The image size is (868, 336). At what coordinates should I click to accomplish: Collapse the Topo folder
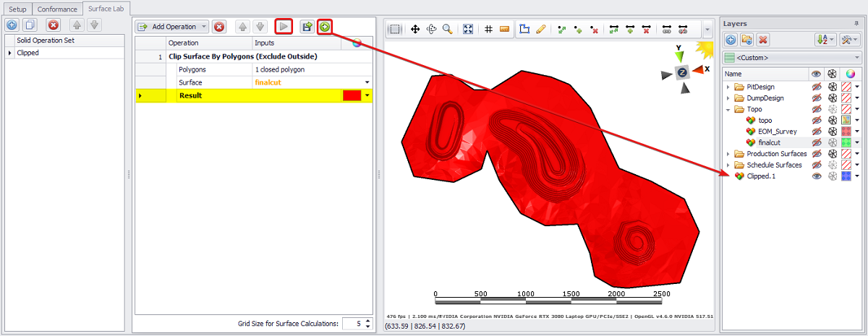[728, 109]
